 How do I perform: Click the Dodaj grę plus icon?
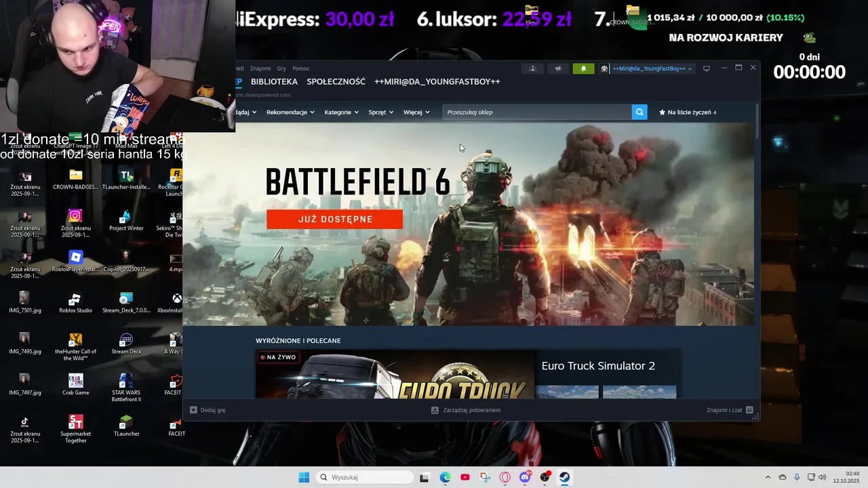[x=193, y=410]
